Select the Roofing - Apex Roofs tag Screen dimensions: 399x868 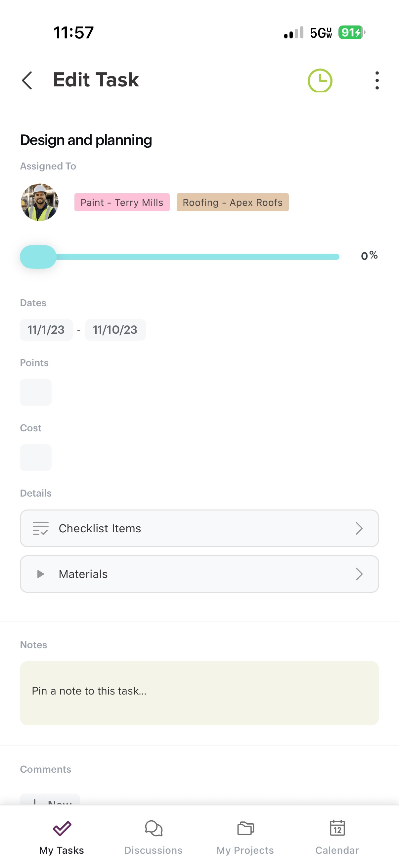[x=233, y=202]
